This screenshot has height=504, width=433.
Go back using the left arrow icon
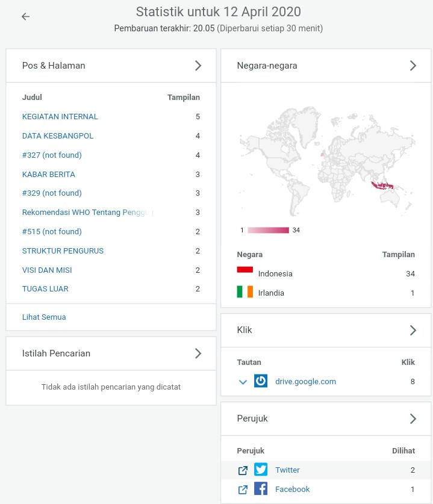point(25,16)
